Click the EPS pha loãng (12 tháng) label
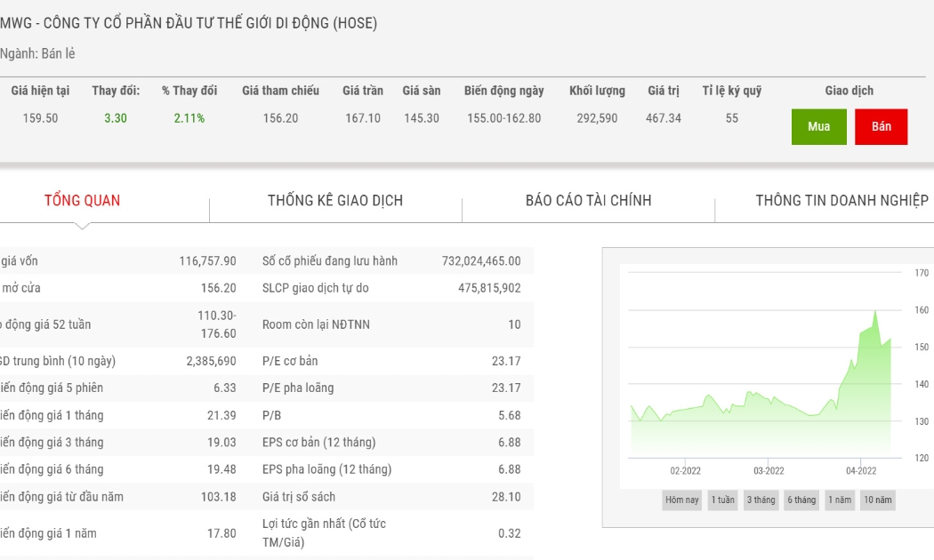 pyautogui.click(x=327, y=469)
